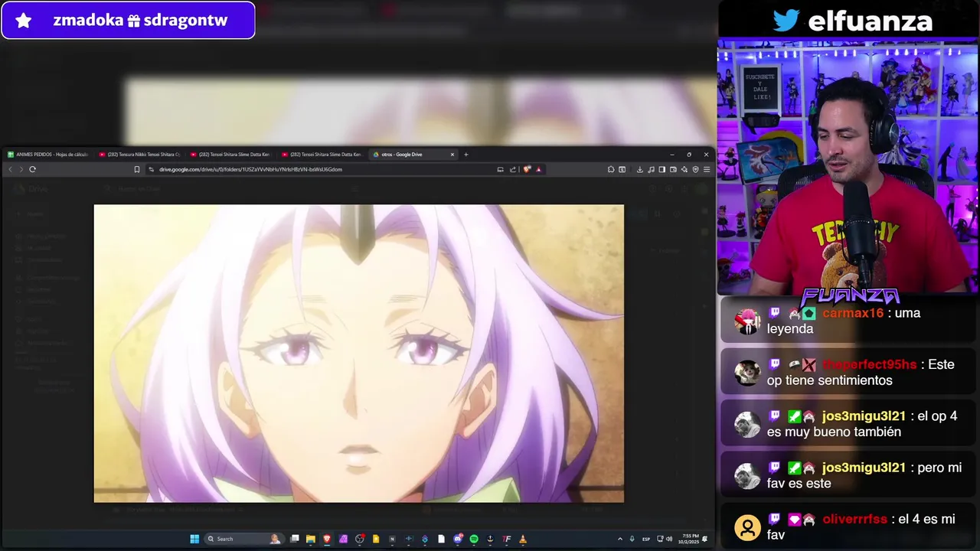Screen dimensions: 980x551
Task: Open notification bell in taskbar
Action: tap(705, 539)
